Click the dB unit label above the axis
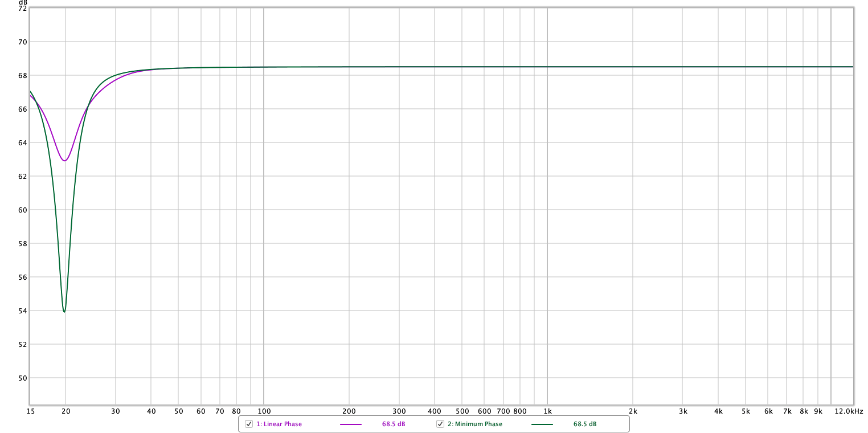The height and width of the screenshot is (433, 868). (x=23, y=2)
